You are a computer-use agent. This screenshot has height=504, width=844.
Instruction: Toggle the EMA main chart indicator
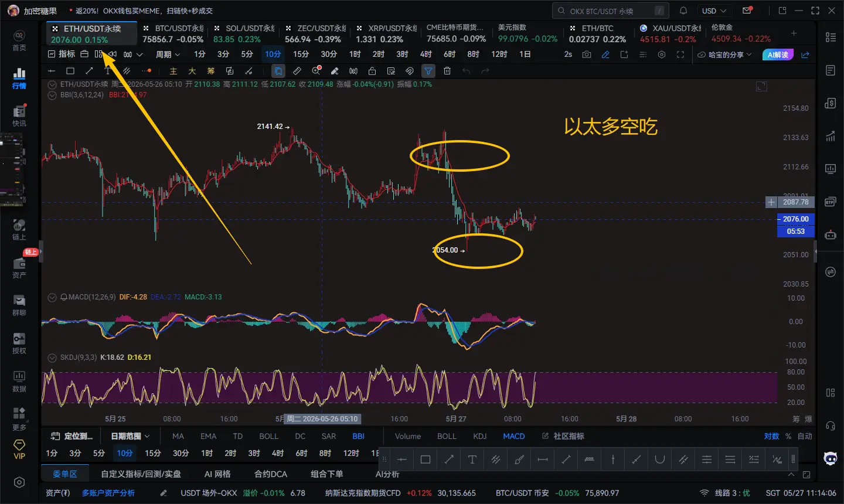(209, 436)
